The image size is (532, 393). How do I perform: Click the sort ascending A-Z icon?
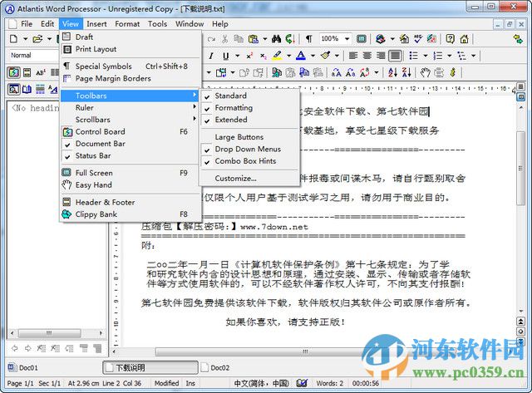[x=393, y=72]
